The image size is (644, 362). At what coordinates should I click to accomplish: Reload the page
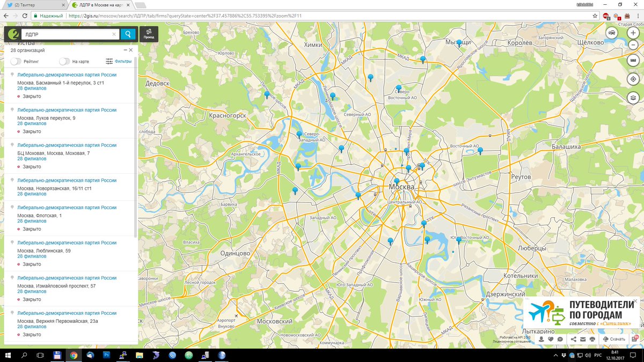coord(25,16)
